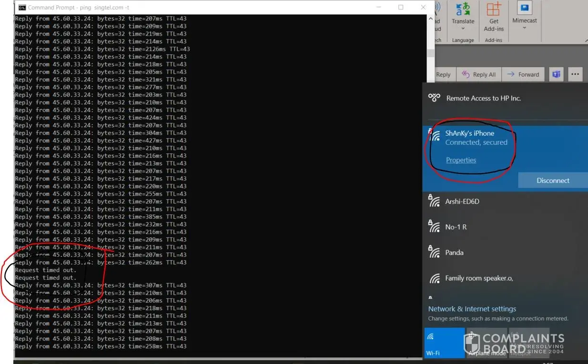The width and height of the screenshot is (588, 364).
Task: Click Wi-Fi icon beside Panda
Action: 434,252
